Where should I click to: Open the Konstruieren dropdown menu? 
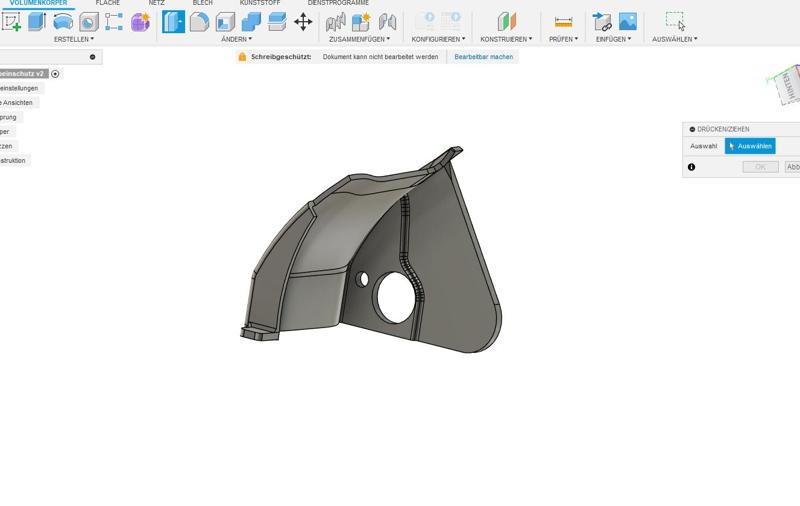pos(506,39)
